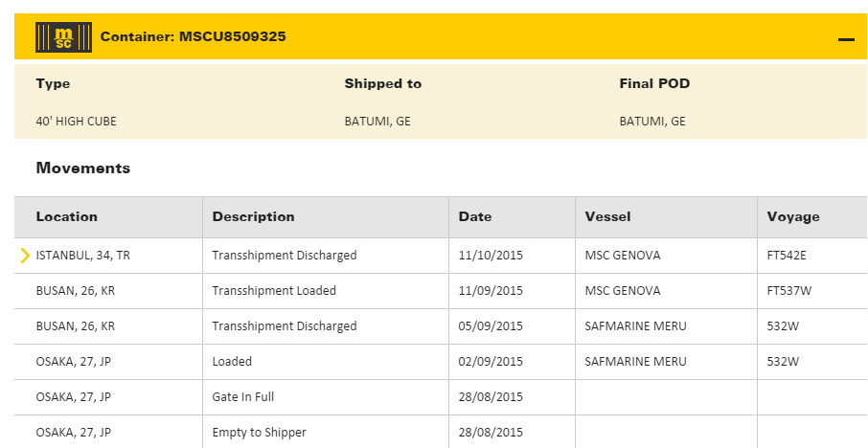Click SAFMARINE MERU in the Loaded row
868x448 pixels.
point(635,362)
